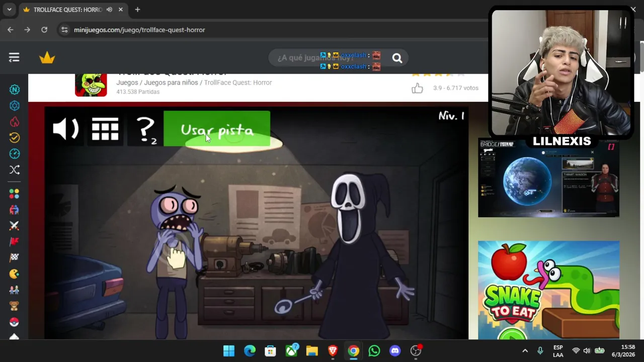
Task: Mute the game sound speaker icon
Action: click(x=65, y=129)
